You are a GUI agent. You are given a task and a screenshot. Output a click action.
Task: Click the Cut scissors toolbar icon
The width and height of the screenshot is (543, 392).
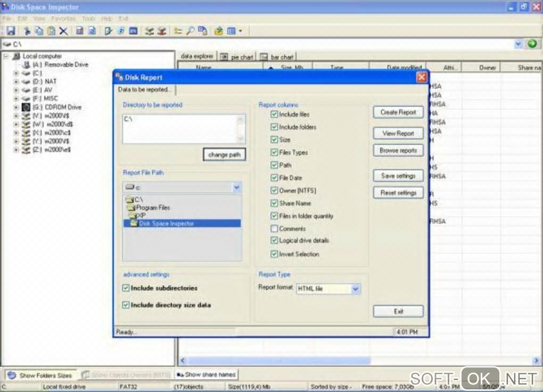27,31
